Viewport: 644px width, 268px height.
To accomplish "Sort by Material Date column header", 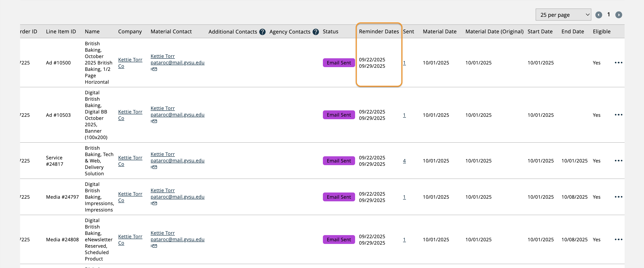I will pyautogui.click(x=440, y=32).
